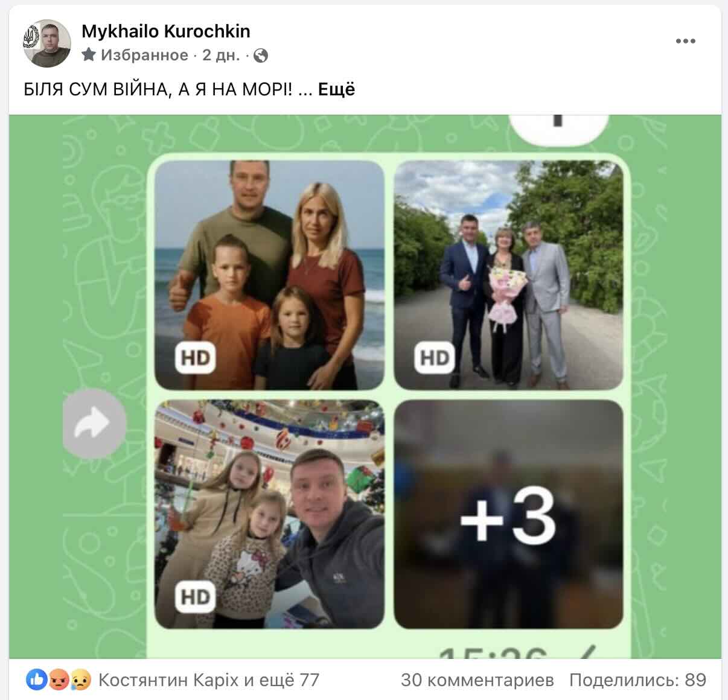This screenshot has width=728, height=700.
Task: Open Поделились: 89 shares list
Action: point(637,680)
